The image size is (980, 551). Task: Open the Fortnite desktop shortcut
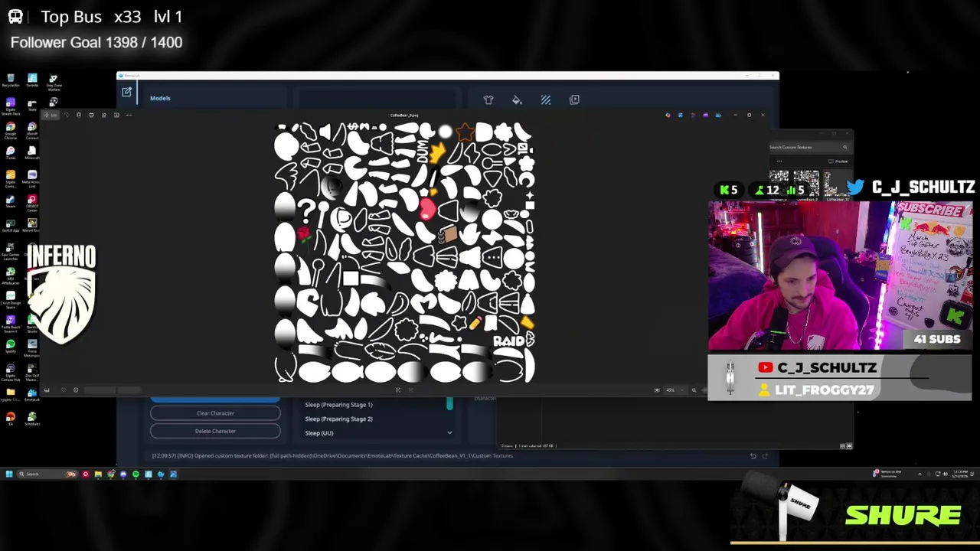[x=32, y=80]
